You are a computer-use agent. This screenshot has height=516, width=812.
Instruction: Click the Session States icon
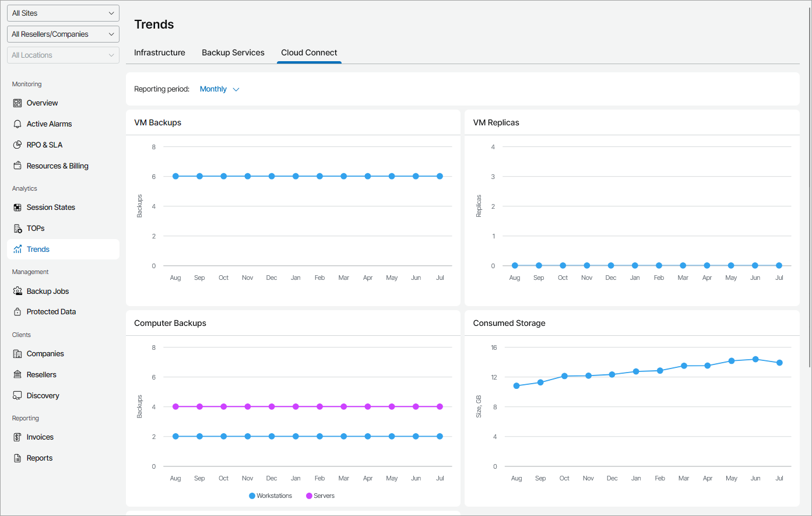[x=17, y=208]
